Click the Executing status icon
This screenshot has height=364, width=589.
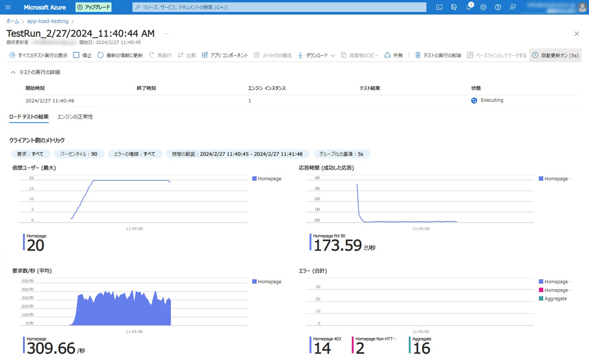pyautogui.click(x=474, y=101)
